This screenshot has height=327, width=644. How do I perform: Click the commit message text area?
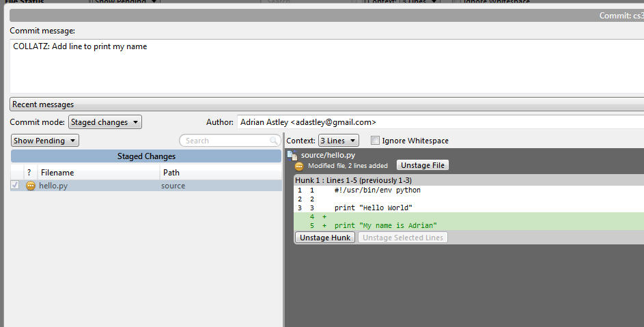(327, 66)
